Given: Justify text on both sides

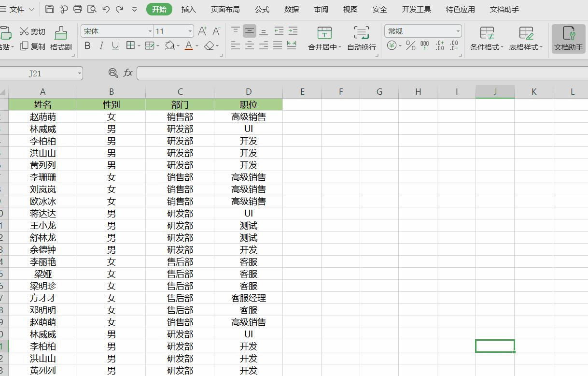Looking at the screenshot, I should 278,45.
